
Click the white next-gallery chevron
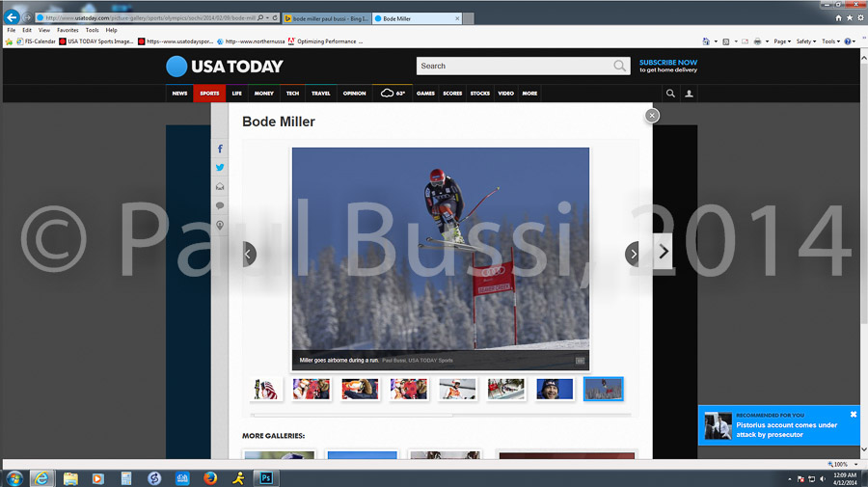tap(664, 252)
